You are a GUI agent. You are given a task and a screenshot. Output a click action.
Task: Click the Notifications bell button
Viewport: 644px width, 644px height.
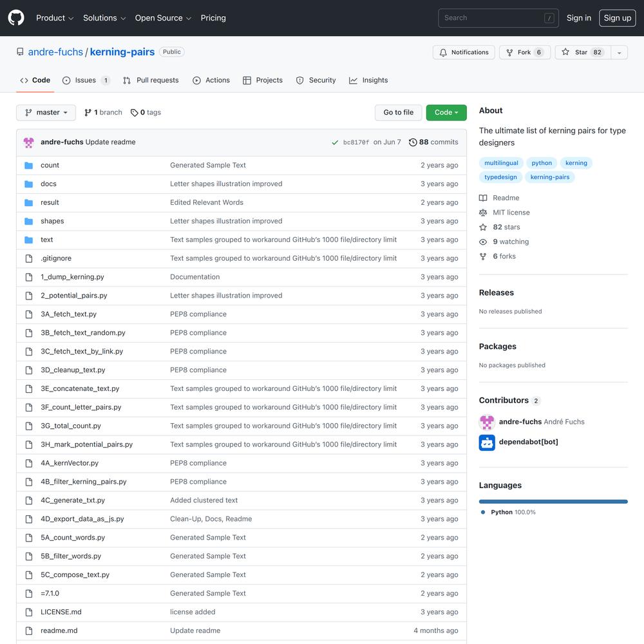pos(464,52)
